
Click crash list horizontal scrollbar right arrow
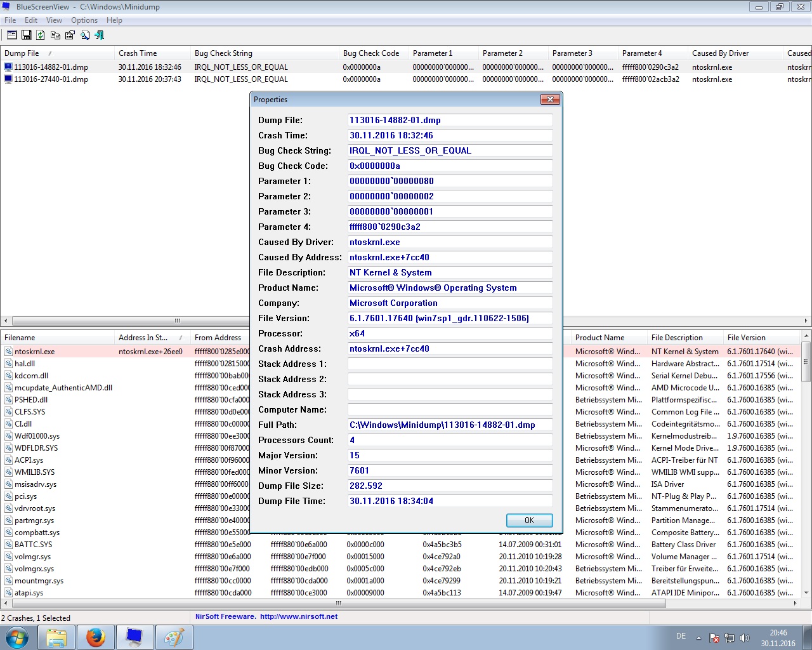tap(806, 321)
